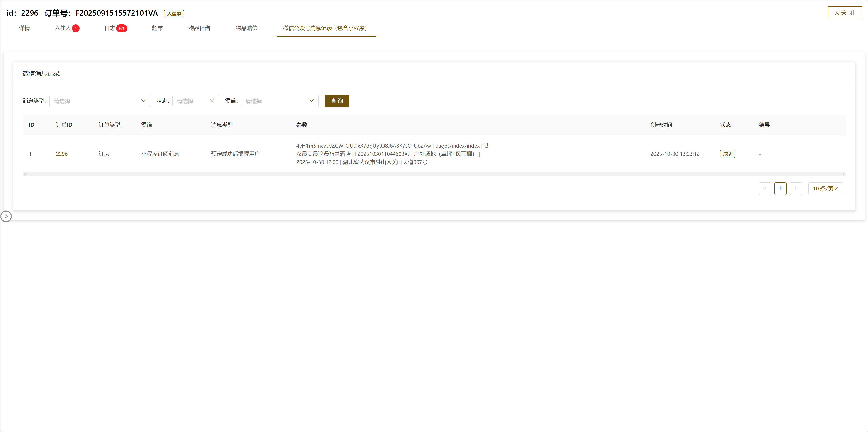Open the 消息类型 dropdown
Screen dimensions: 868x432
[99, 101]
